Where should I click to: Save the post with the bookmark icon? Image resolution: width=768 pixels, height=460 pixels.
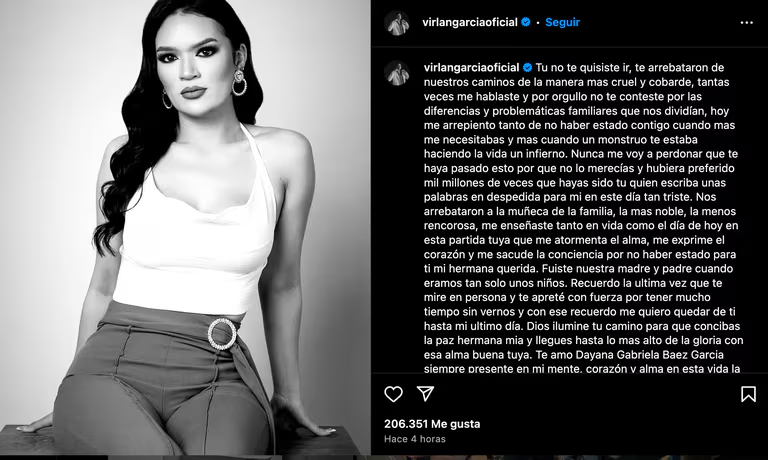(x=748, y=394)
